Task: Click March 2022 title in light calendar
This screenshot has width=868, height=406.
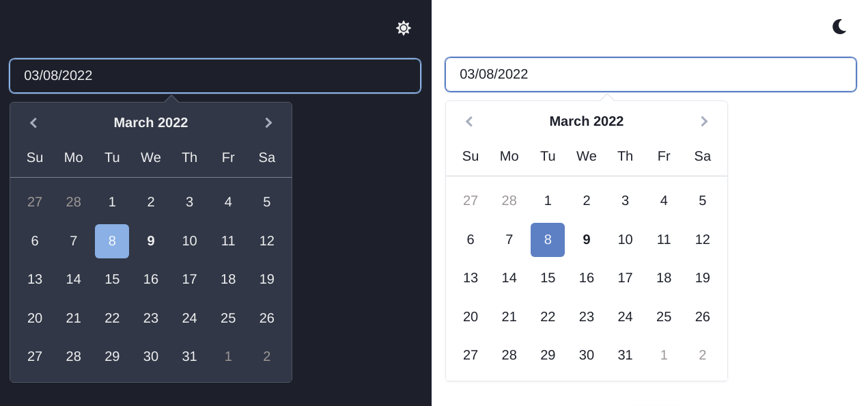Action: 586,122
